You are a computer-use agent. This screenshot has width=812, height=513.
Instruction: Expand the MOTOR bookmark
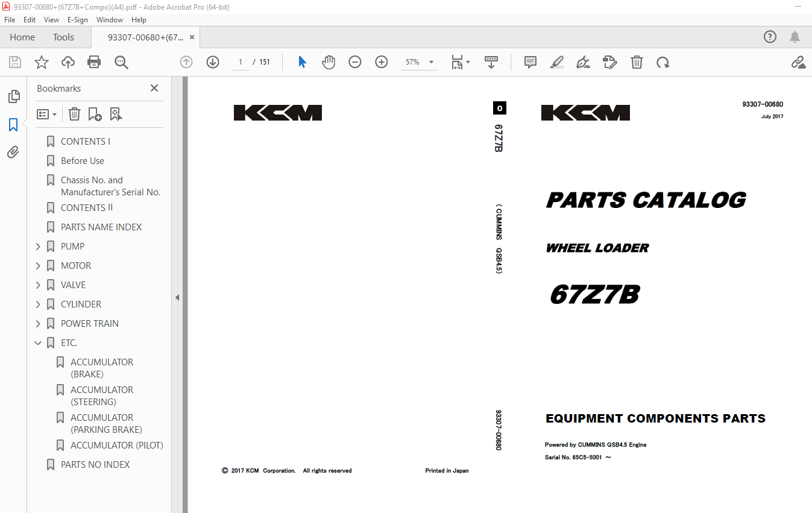click(38, 266)
